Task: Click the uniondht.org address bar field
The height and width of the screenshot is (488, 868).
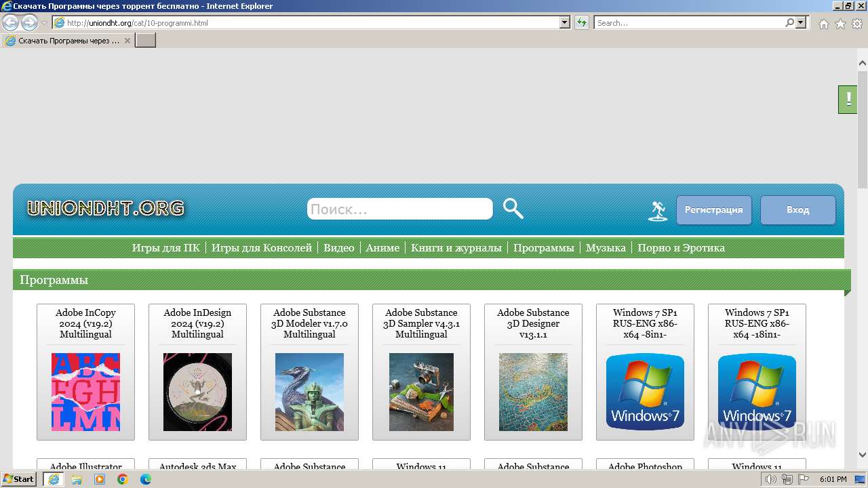Action: tap(311, 22)
